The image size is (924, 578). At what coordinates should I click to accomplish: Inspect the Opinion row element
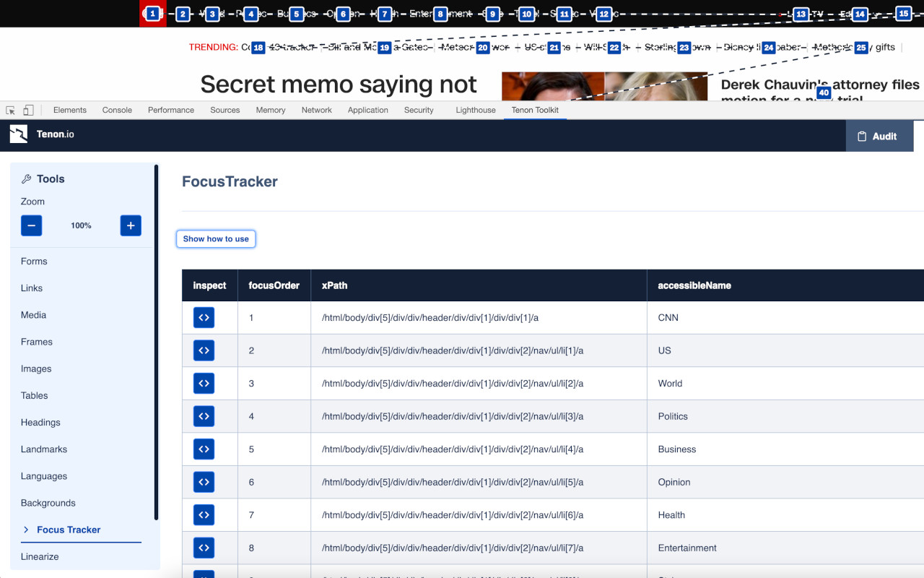tap(204, 482)
